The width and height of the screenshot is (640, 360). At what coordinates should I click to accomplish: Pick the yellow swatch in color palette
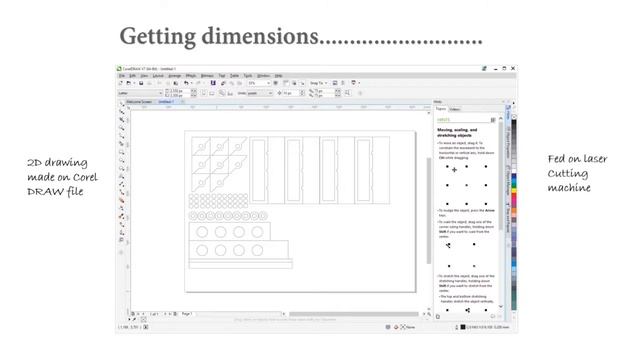514,191
